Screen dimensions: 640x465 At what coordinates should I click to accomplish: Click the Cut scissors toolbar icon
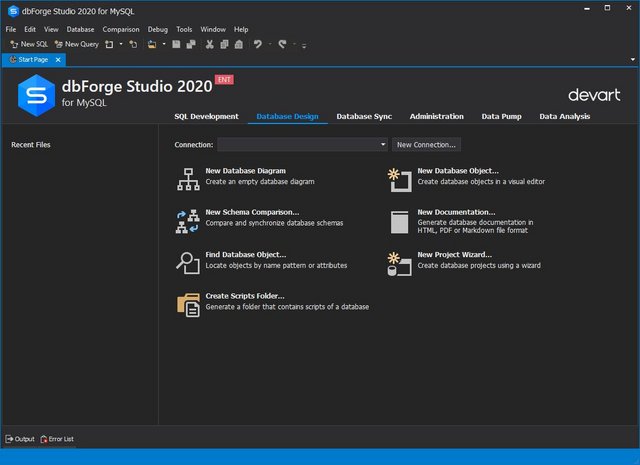[x=209, y=44]
